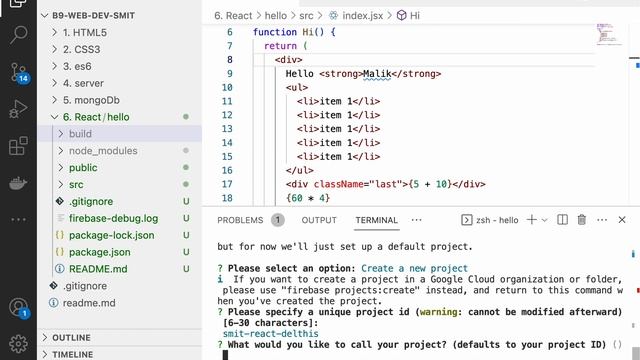
Task: Click 'smit-react-delthis' project id text
Action: coord(271,333)
